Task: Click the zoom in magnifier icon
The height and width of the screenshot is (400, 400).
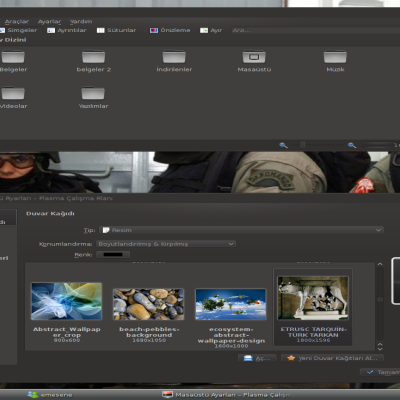Action: pyautogui.click(x=352, y=145)
